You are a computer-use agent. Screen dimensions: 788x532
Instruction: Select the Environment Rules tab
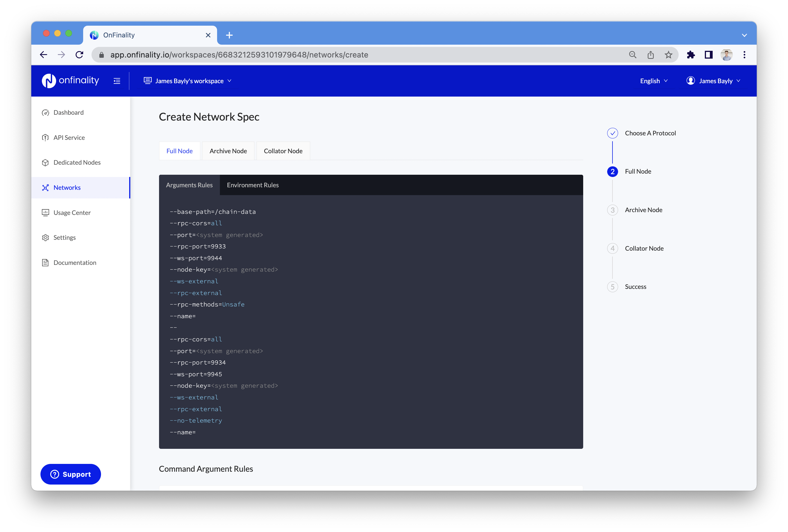point(253,185)
